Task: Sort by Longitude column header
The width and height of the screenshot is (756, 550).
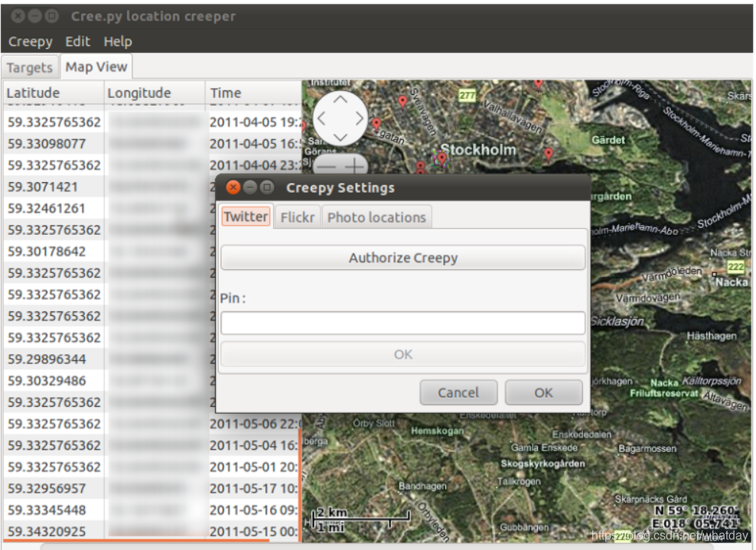Action: (155, 93)
